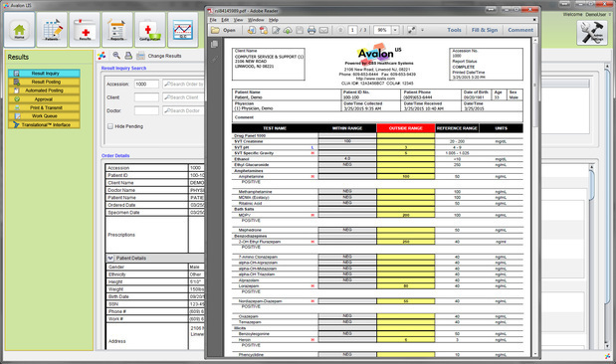Click the Accession row in Order Details

155,168
